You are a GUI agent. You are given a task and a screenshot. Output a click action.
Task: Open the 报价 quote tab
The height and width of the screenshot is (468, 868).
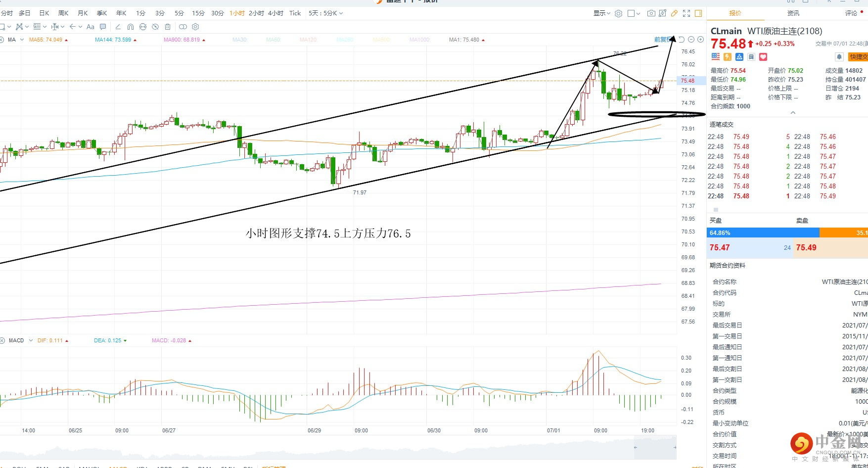[x=735, y=13]
